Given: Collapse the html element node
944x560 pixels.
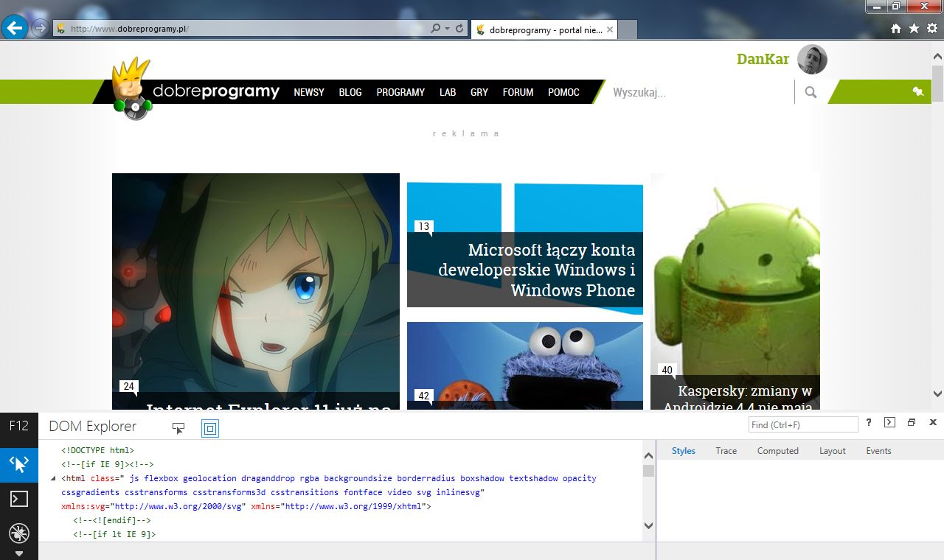Looking at the screenshot, I should [x=53, y=479].
